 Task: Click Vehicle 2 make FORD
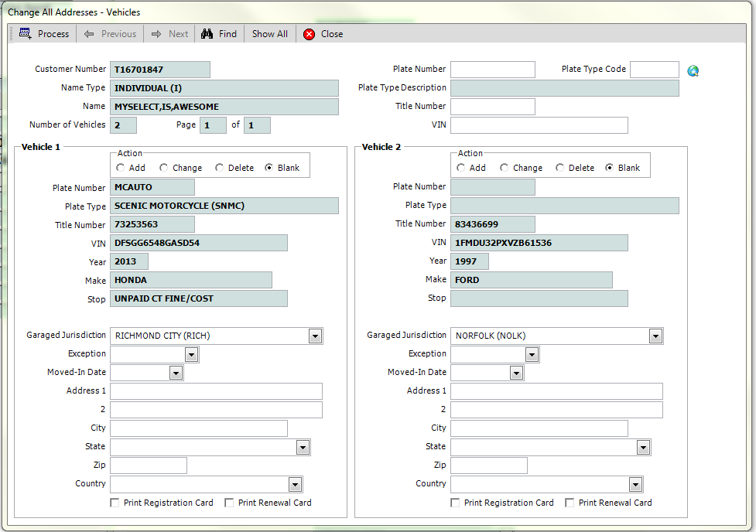pyautogui.click(x=532, y=280)
